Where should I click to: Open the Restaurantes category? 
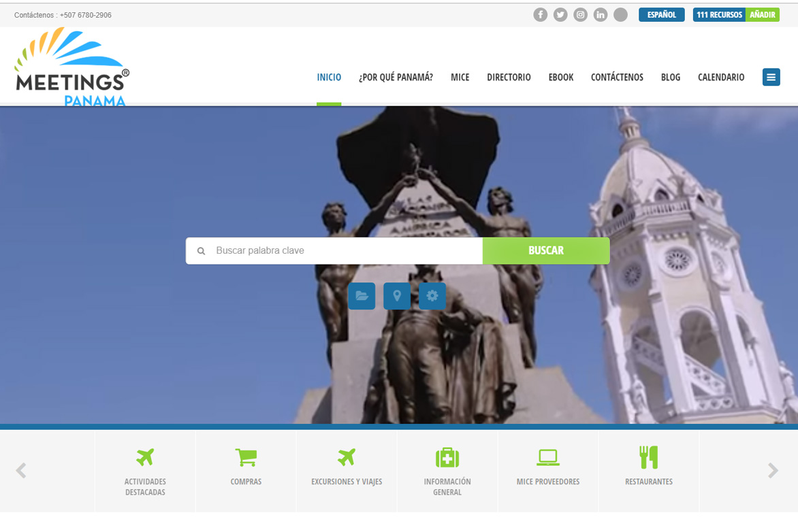[649, 471]
